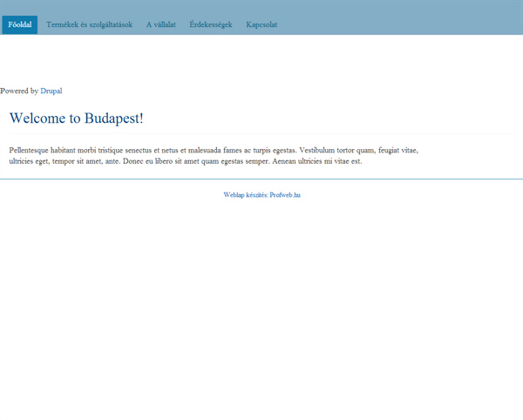The image size is (523, 420).
Task: Navigate to the Kapcsolat page
Action: [x=262, y=24]
